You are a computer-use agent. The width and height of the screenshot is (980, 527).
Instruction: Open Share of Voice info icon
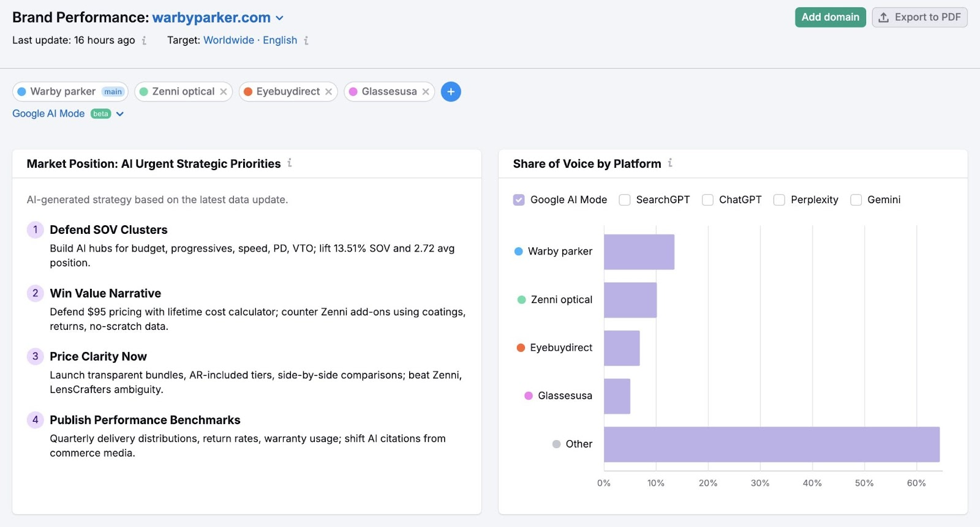[x=670, y=163]
